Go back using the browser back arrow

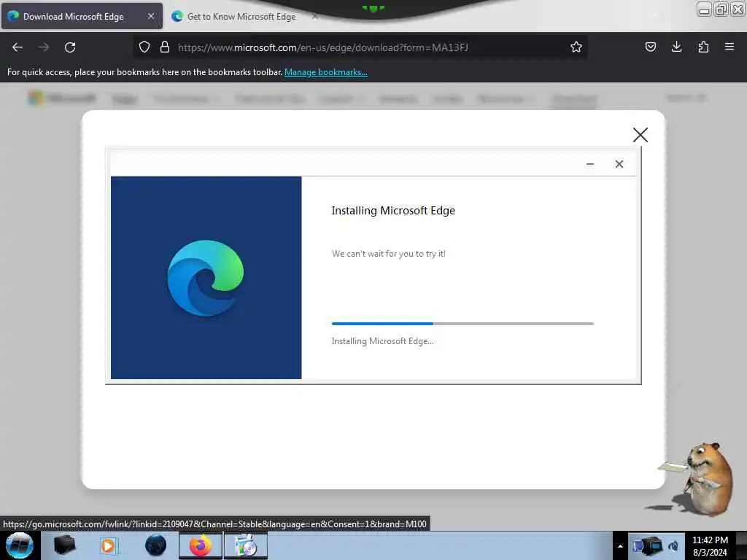18,47
